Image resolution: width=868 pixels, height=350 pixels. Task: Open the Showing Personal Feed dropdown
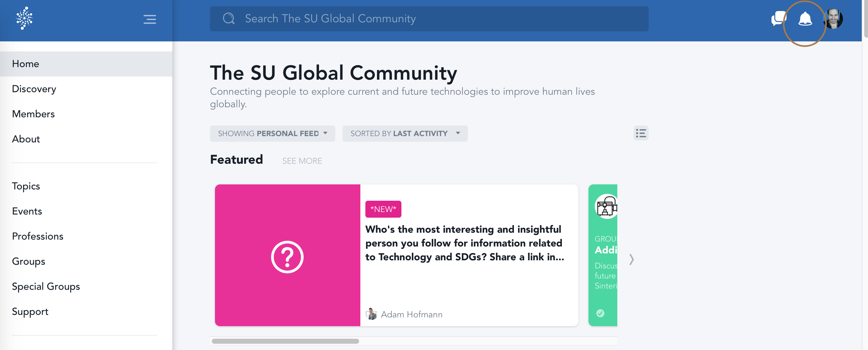click(272, 134)
